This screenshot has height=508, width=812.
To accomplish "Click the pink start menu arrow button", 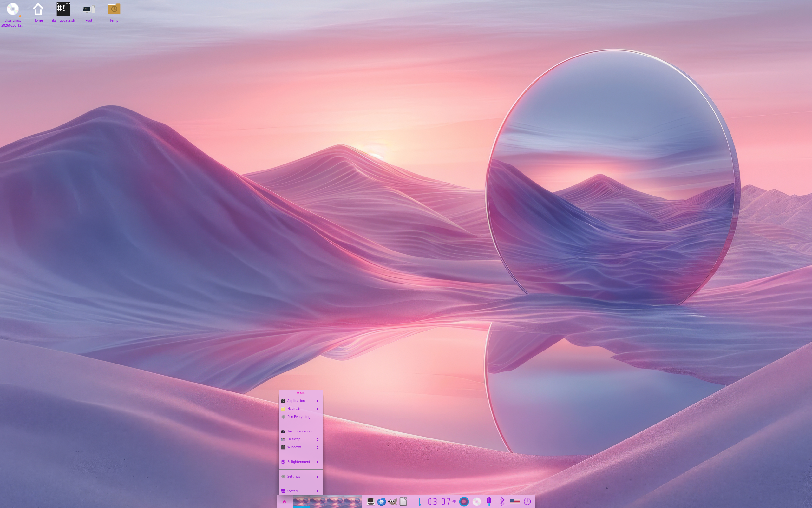I will point(284,502).
